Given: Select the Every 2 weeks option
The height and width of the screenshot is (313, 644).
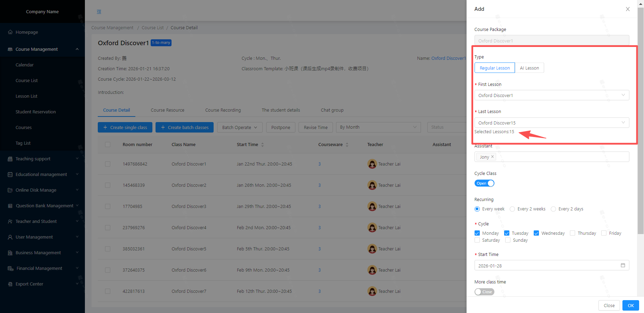Looking at the screenshot, I should point(512,209).
